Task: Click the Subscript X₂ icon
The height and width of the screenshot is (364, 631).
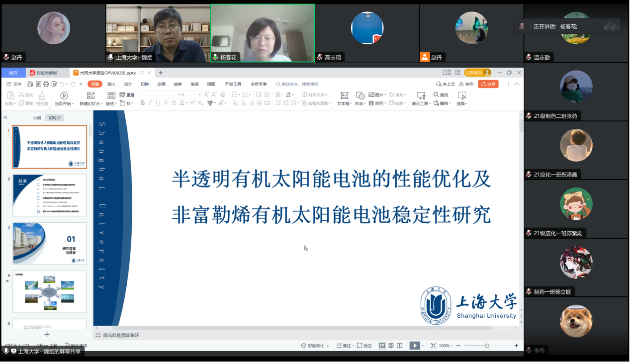Action: (x=200, y=103)
